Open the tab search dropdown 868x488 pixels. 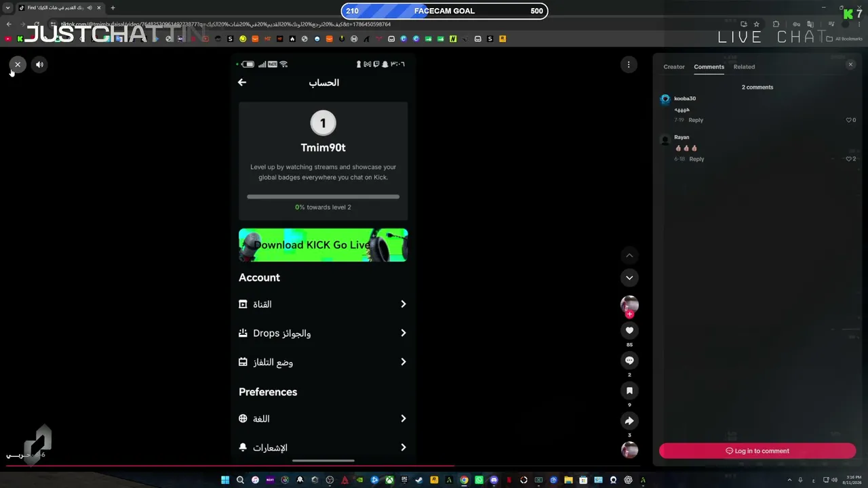click(x=8, y=8)
